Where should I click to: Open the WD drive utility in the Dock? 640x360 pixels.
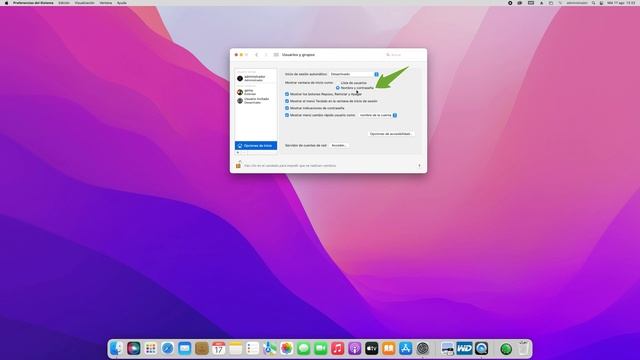click(x=464, y=349)
